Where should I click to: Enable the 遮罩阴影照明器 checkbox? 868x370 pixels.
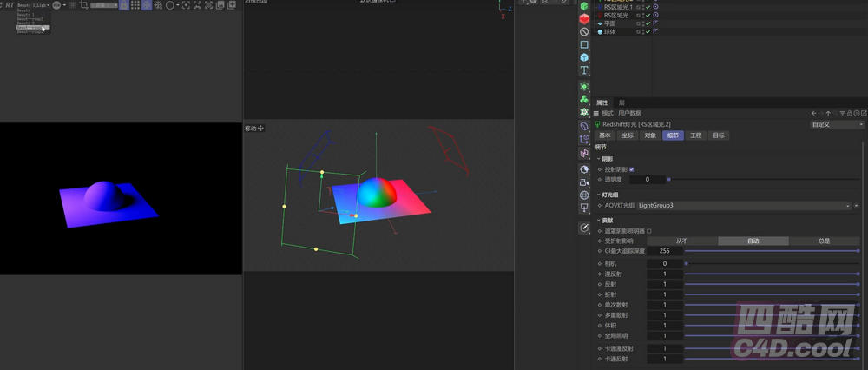648,231
